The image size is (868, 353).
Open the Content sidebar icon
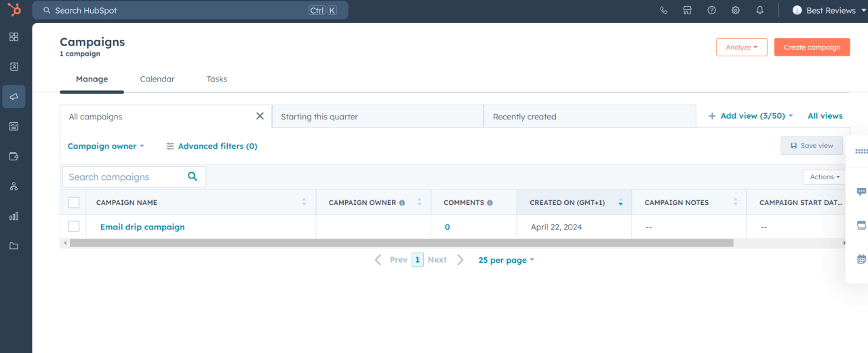click(x=14, y=126)
